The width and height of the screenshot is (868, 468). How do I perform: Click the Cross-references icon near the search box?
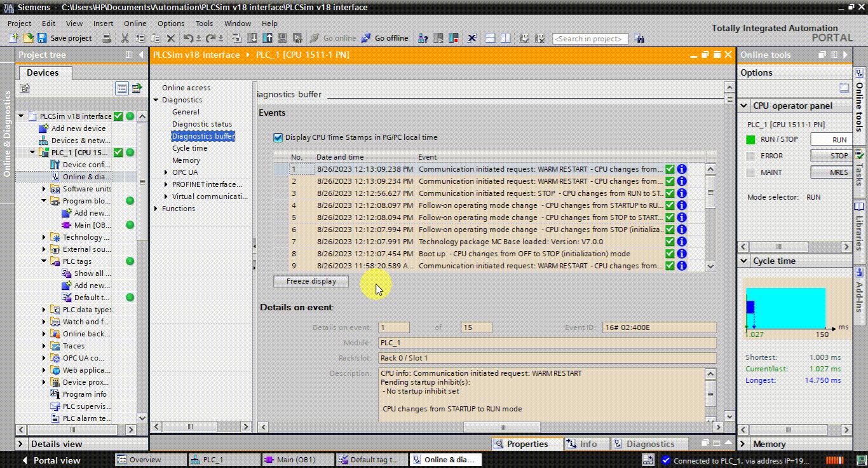coord(639,38)
